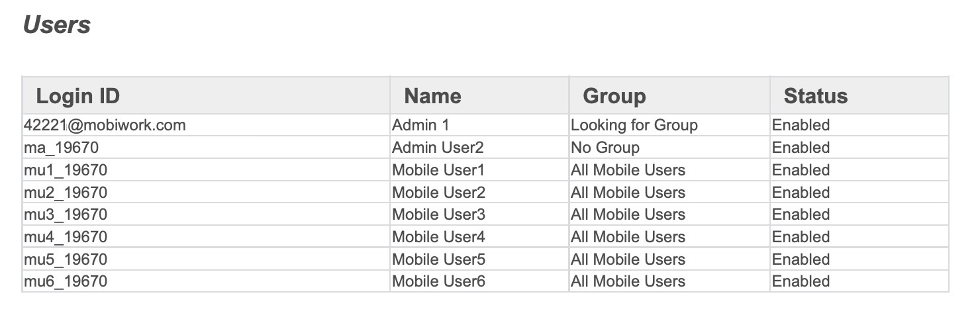Click login ID mu5_19670
The height and width of the screenshot is (323, 980).
point(66,259)
